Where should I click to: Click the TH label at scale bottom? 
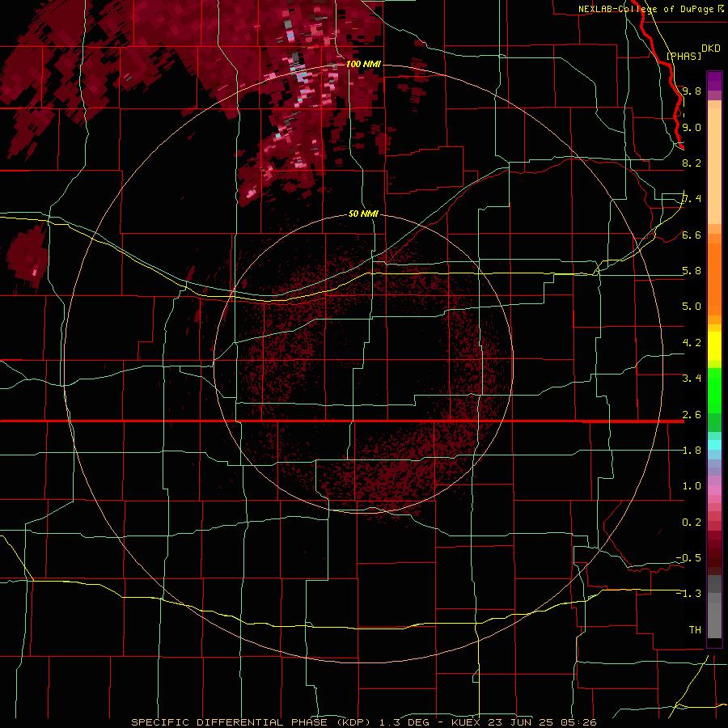point(695,630)
